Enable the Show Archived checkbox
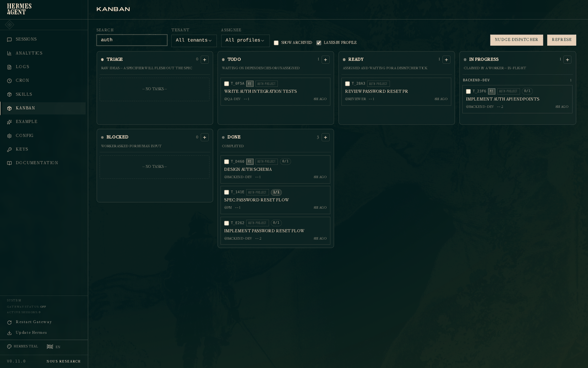The image size is (588, 368). pyautogui.click(x=276, y=43)
